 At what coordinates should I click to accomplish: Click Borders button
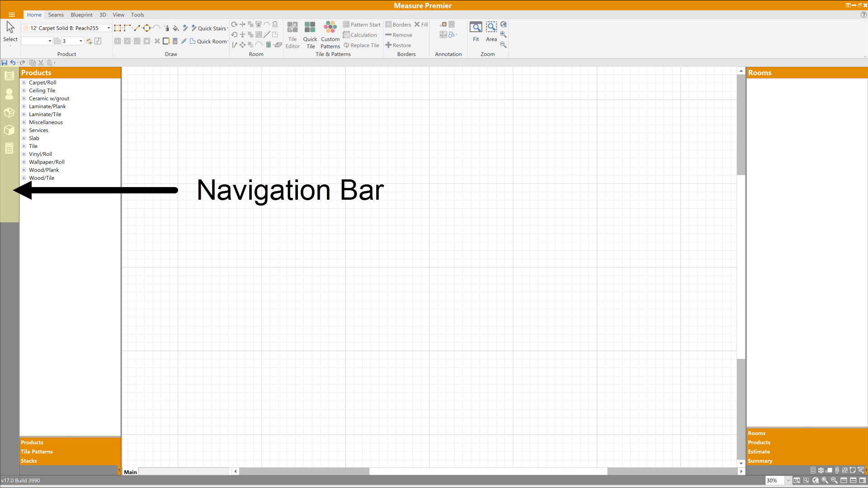pos(398,24)
